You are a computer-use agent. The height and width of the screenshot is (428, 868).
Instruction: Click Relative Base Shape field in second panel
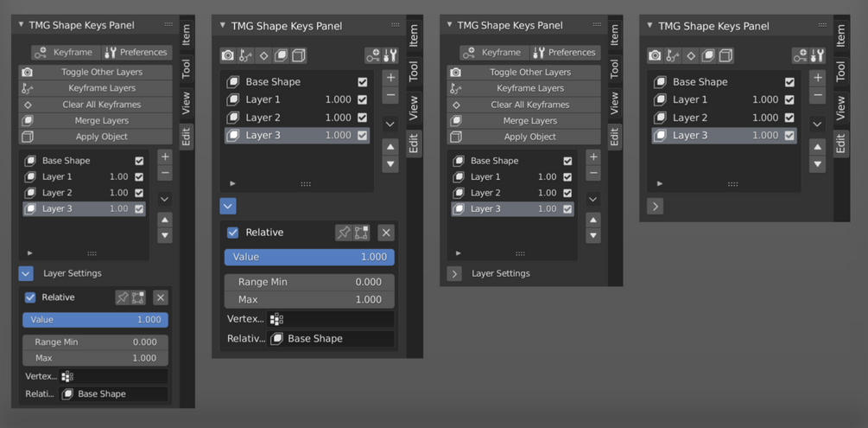[x=331, y=339]
